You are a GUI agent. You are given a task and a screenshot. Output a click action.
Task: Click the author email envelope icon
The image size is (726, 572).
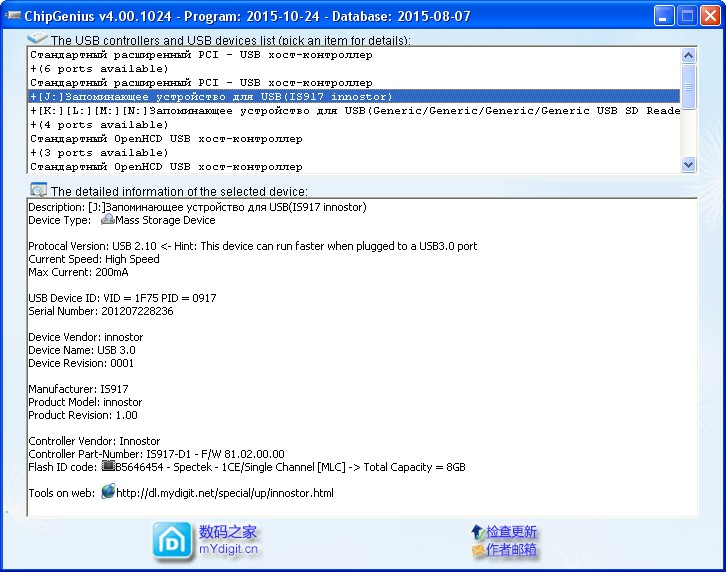click(477, 550)
